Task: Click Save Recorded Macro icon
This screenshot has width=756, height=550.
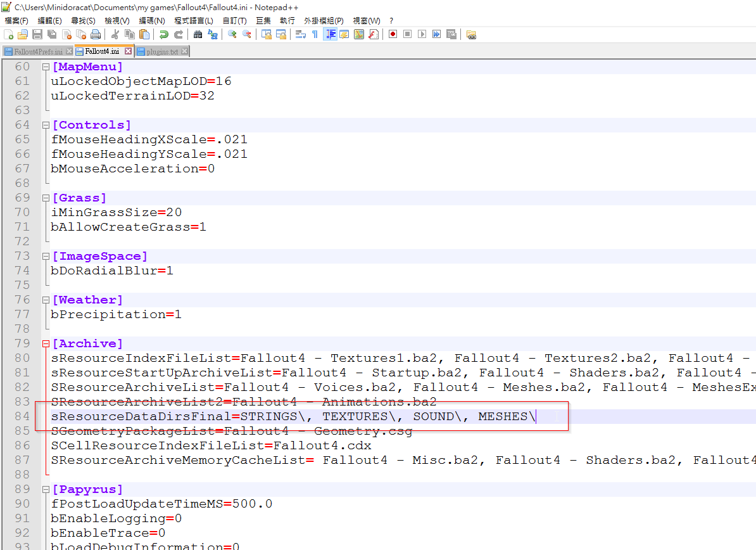Action: pyautogui.click(x=451, y=34)
